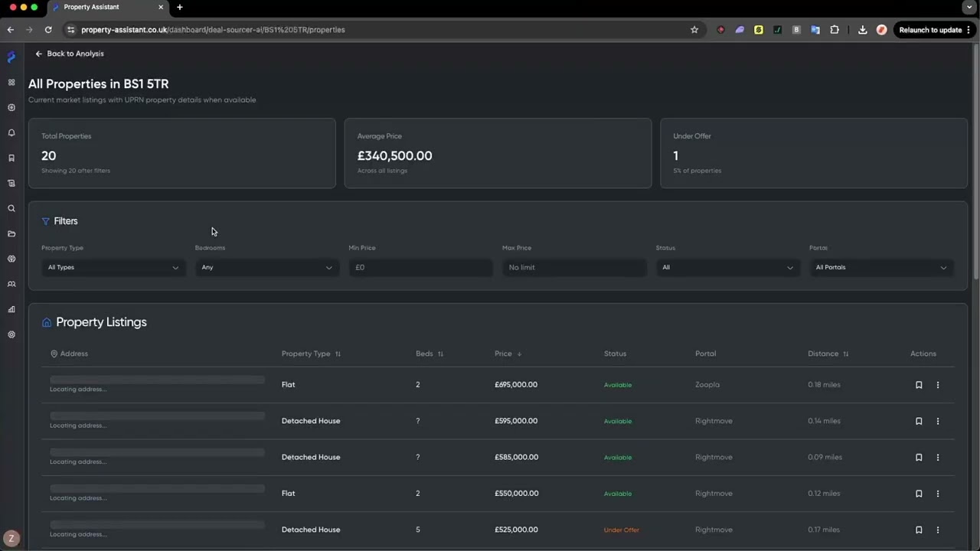
Task: Open actions menu for £595,000.00 listing
Action: click(938, 421)
